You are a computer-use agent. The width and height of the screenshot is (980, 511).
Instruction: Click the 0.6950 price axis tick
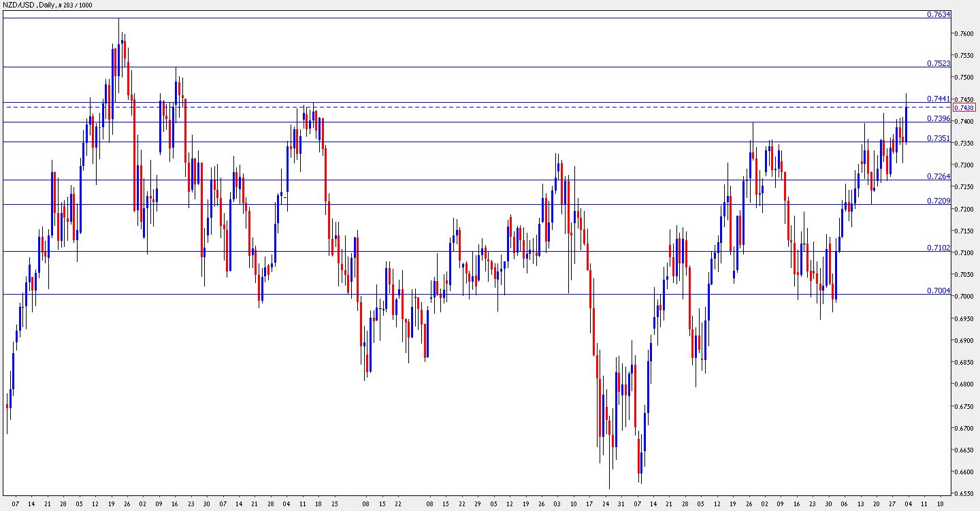click(964, 318)
